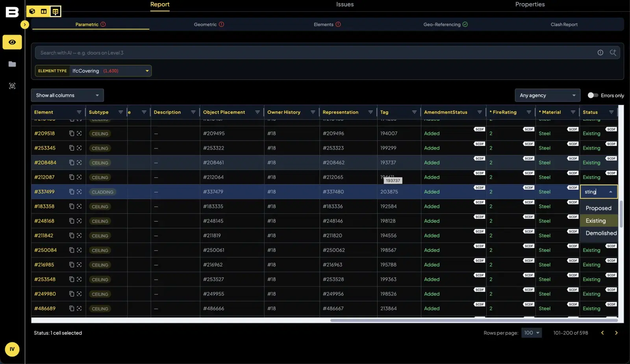This screenshot has width=630, height=364.
Task: Select the table view icon
Action: click(x=56, y=11)
